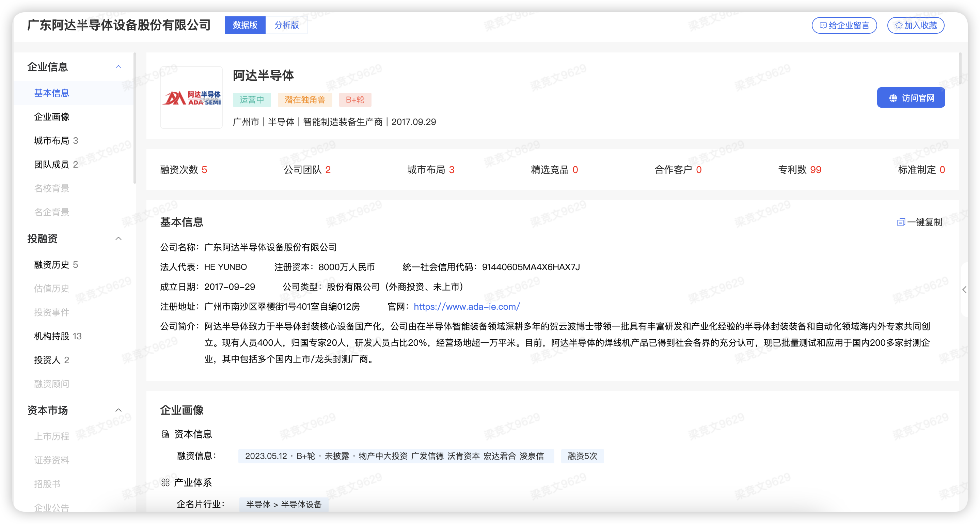
Task: Click the collapse arrow on the right edge
Action: click(964, 290)
